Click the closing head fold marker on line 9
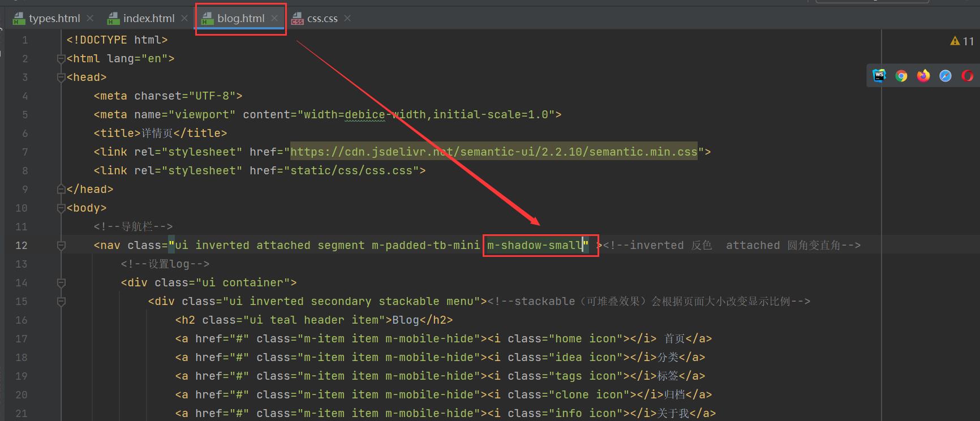Screen dimensions: 980x421 pos(61,189)
